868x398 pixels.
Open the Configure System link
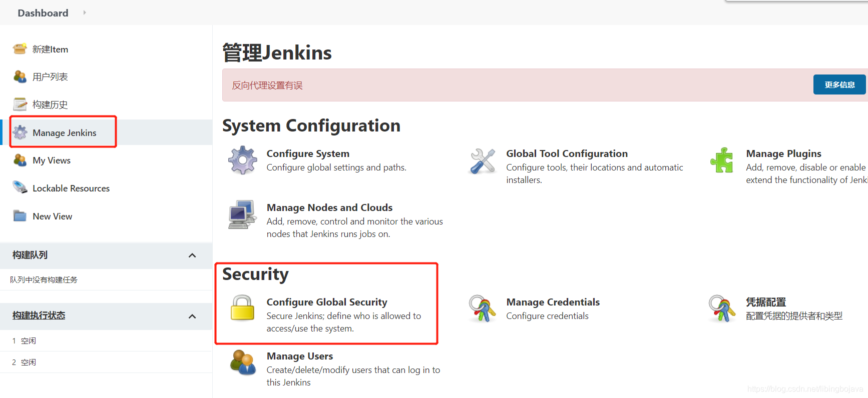point(308,153)
